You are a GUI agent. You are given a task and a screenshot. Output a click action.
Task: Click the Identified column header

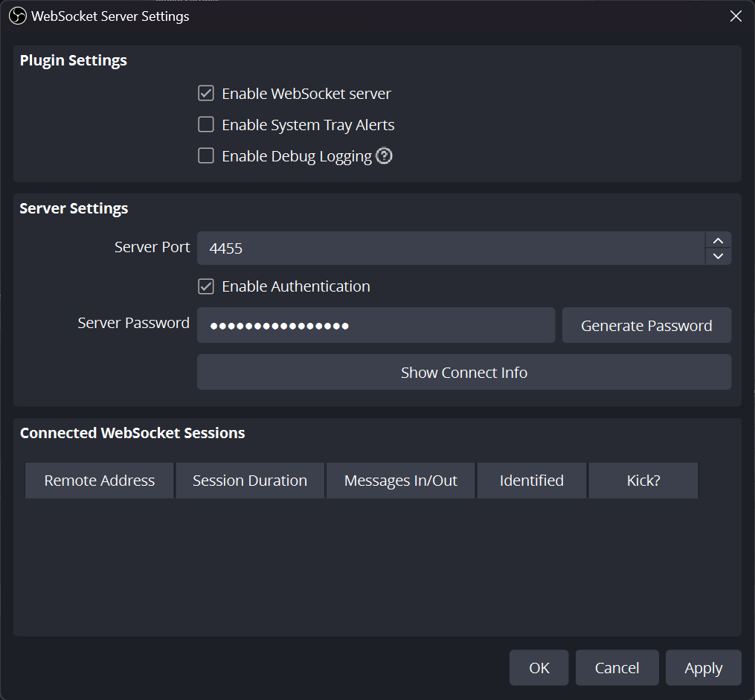click(x=532, y=481)
